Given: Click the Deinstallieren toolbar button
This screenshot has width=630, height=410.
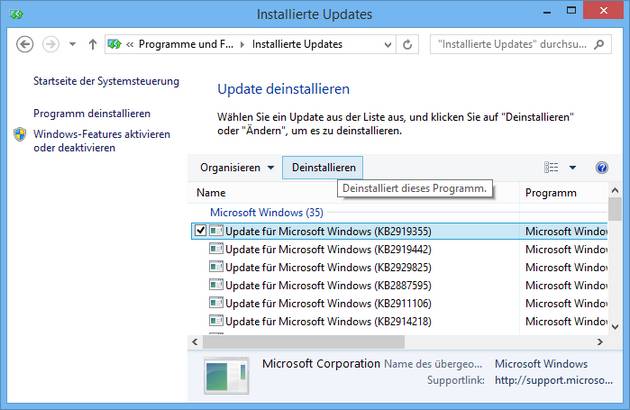Looking at the screenshot, I should (323, 168).
